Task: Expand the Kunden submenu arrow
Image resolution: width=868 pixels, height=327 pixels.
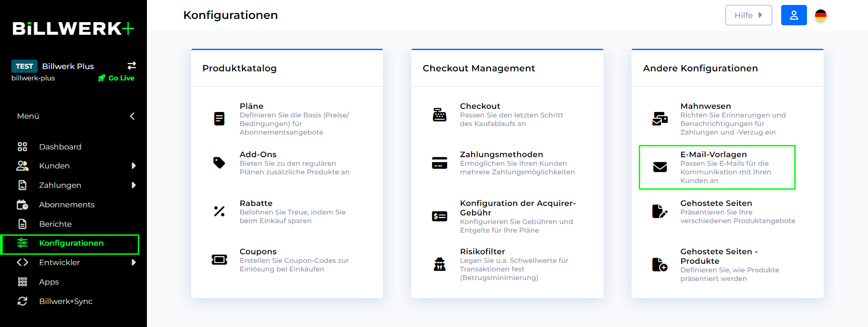Action: click(133, 166)
